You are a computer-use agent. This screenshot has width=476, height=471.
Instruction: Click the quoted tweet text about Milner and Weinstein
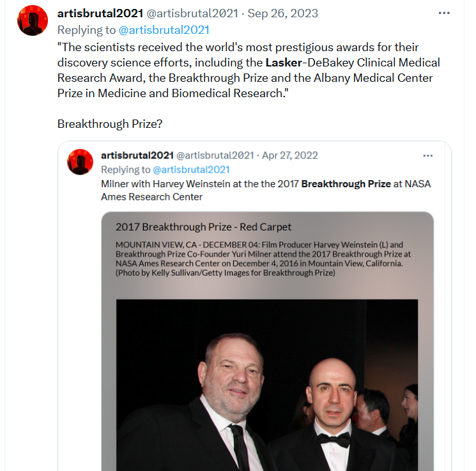pyautogui.click(x=266, y=190)
